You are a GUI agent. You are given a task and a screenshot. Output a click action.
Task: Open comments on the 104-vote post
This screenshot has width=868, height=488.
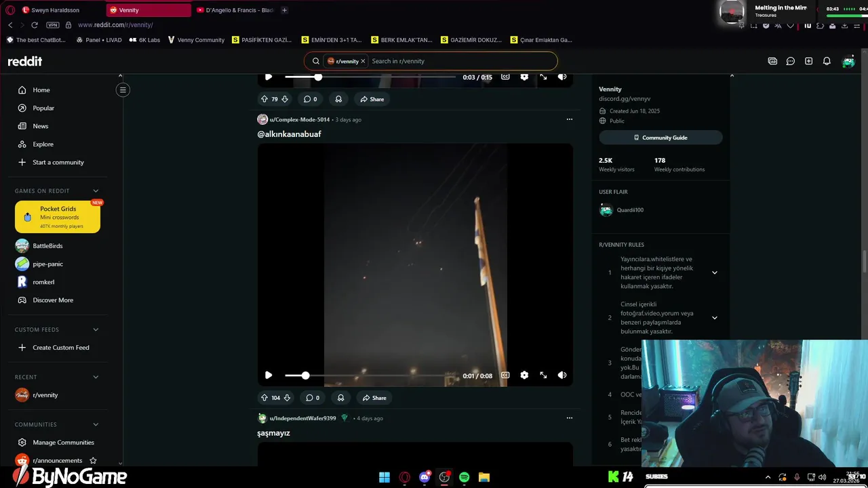311,398
